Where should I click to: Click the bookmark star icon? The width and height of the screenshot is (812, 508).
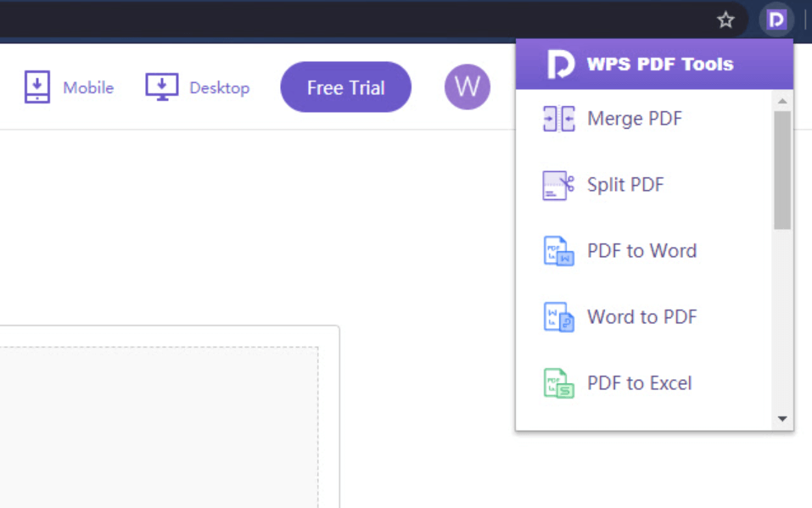pyautogui.click(x=725, y=20)
